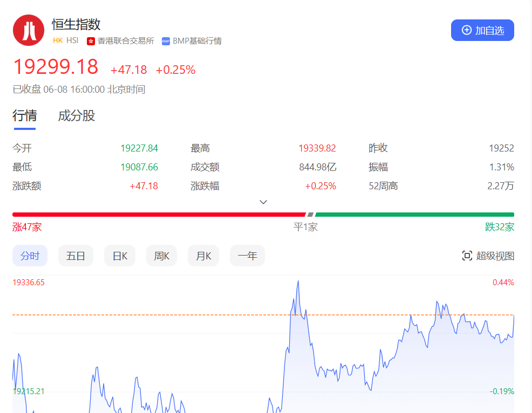Click the previous close value 19252
532x413 pixels.
[x=501, y=148]
